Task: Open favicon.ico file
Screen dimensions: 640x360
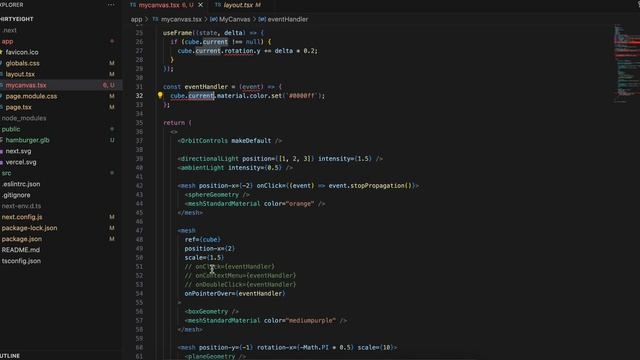Action: (22, 52)
